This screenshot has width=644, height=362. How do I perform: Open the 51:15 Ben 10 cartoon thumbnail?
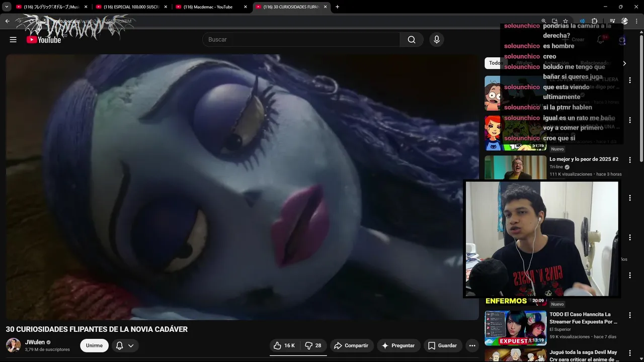coord(515,133)
